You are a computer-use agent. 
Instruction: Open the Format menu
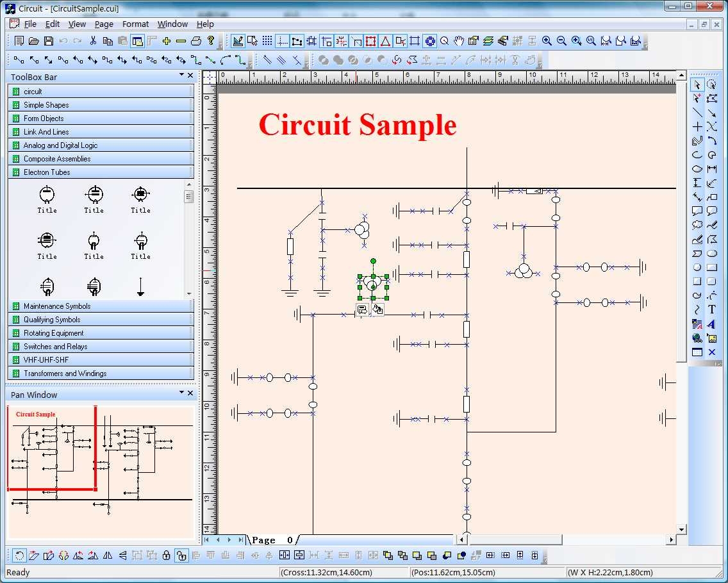(135, 24)
